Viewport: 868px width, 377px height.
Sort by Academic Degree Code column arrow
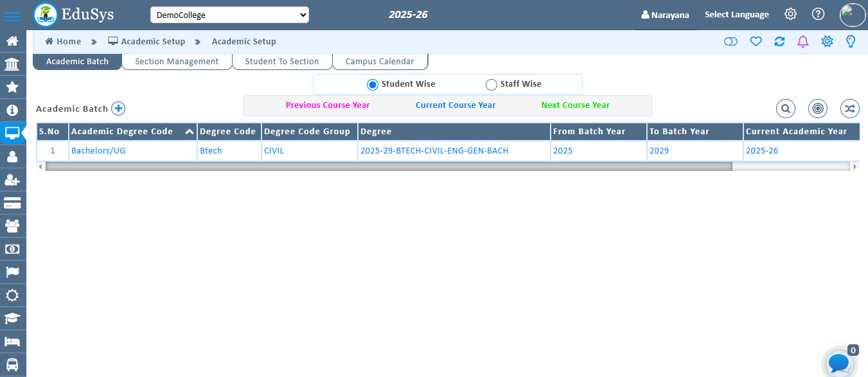tap(189, 131)
